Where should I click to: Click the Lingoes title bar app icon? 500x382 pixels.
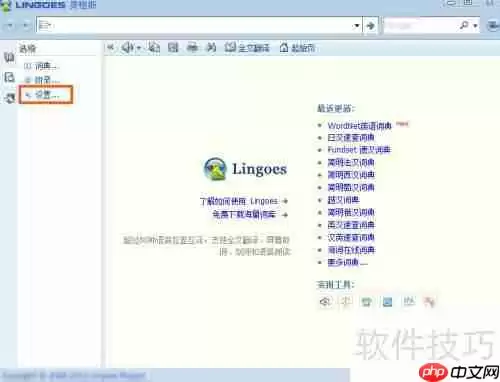(6, 5)
